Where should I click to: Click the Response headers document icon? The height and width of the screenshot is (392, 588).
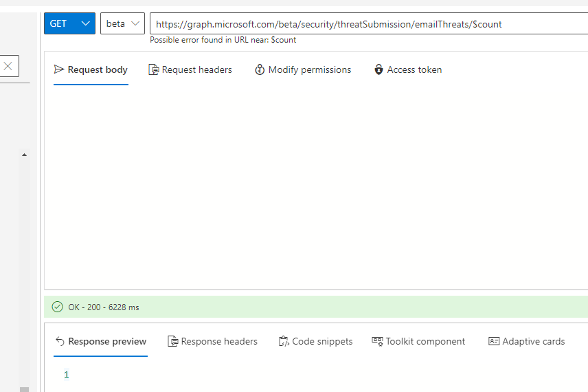172,341
